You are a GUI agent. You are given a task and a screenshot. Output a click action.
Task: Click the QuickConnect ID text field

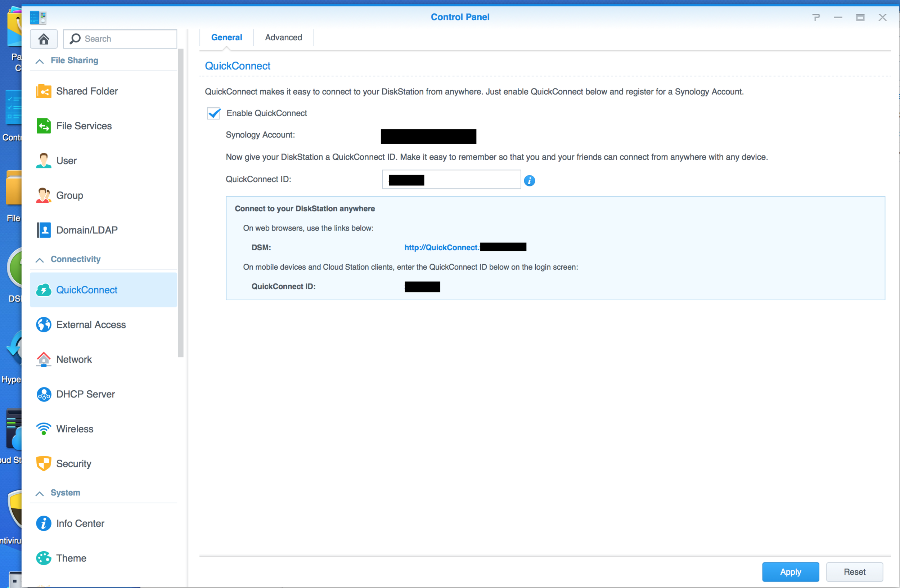[451, 179]
